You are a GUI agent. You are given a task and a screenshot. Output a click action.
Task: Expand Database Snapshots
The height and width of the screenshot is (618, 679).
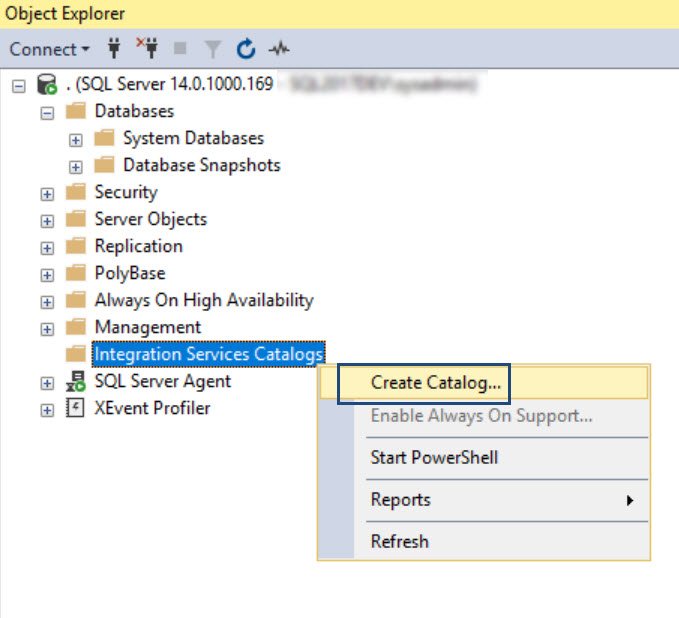coord(75,167)
